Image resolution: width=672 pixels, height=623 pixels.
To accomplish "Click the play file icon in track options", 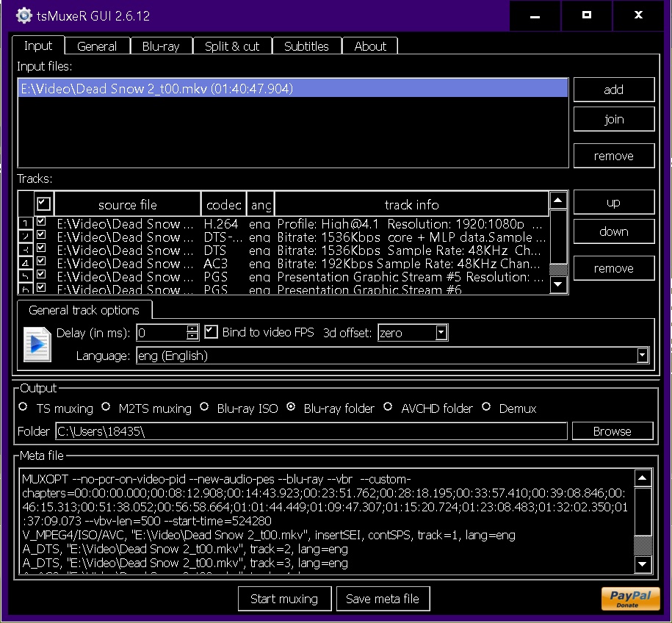I will click(x=37, y=345).
